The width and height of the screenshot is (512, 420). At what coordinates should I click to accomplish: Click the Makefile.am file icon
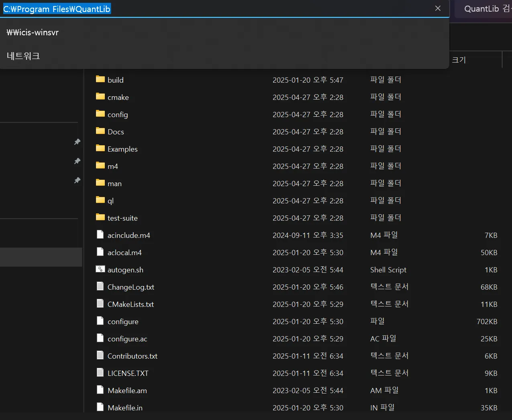tap(100, 390)
